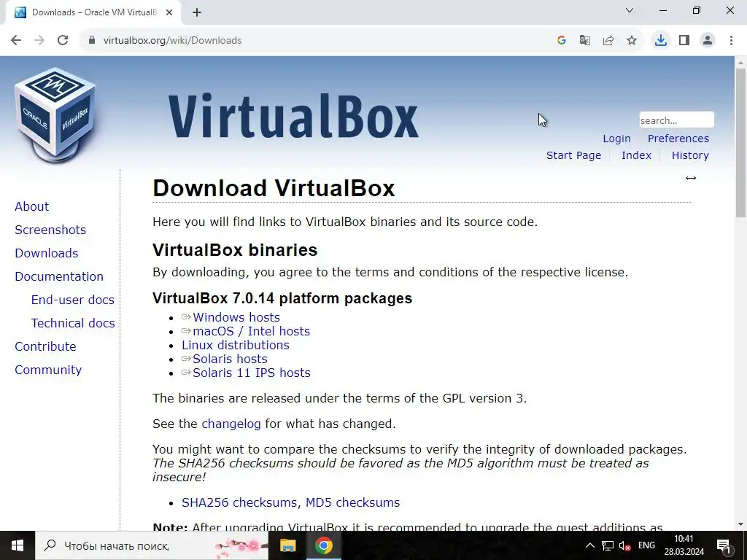Translate this page with the translate icon
This screenshot has height=560, width=747.
[x=585, y=41]
